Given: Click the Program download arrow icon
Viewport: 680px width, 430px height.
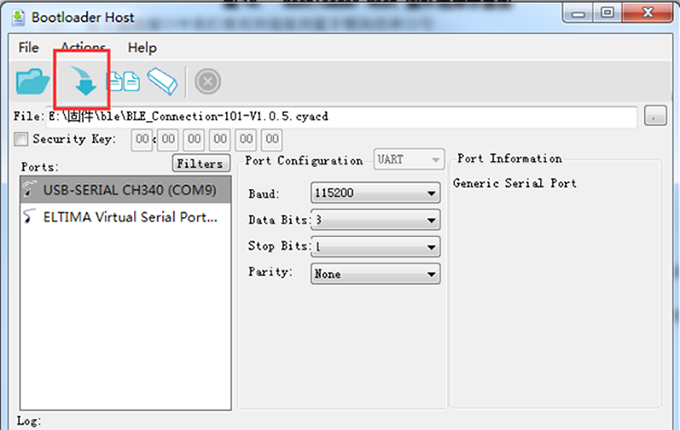Looking at the screenshot, I should (83, 81).
